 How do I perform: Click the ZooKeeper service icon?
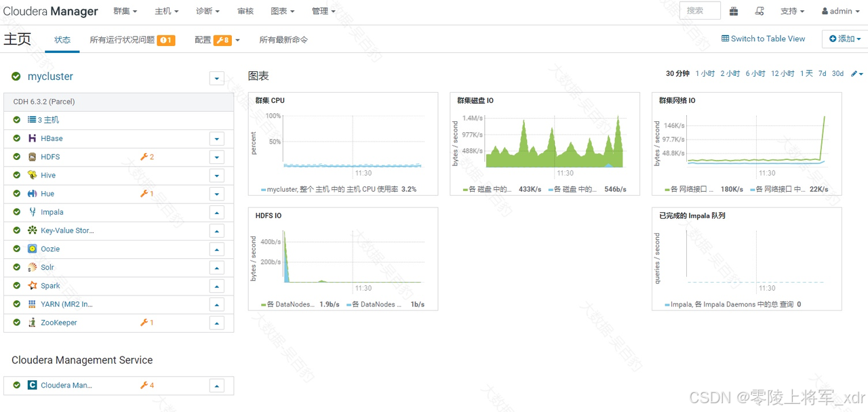click(32, 323)
